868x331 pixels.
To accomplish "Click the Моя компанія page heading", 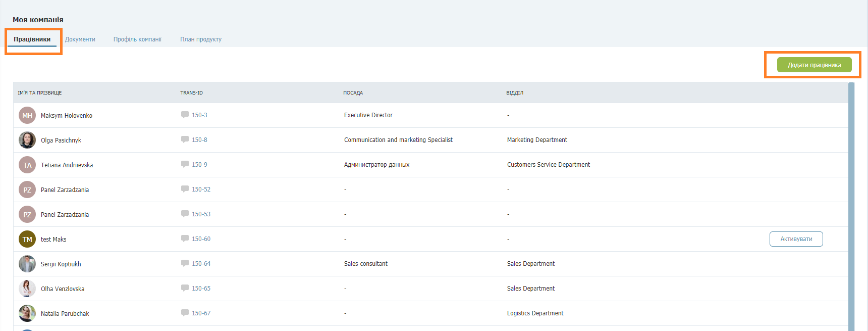I will pos(38,20).
